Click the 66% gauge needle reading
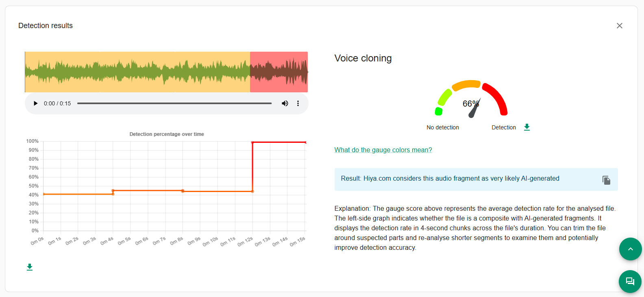The image size is (644, 297). tap(470, 104)
